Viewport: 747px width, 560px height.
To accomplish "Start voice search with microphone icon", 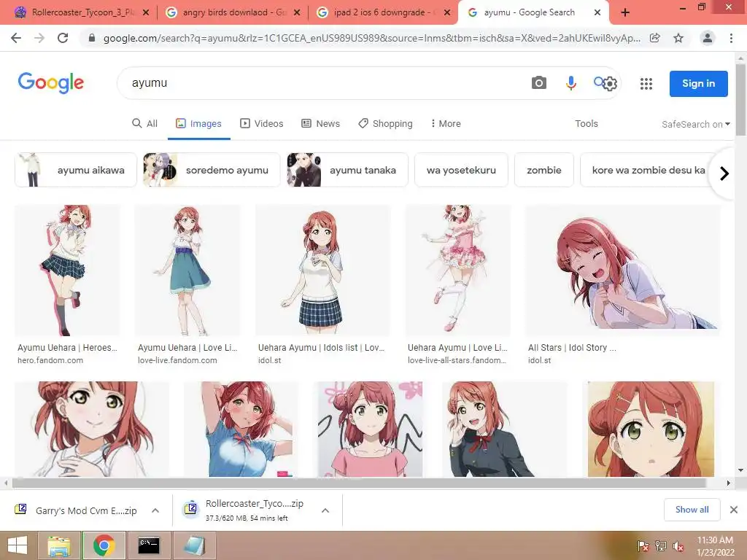I will click(570, 83).
